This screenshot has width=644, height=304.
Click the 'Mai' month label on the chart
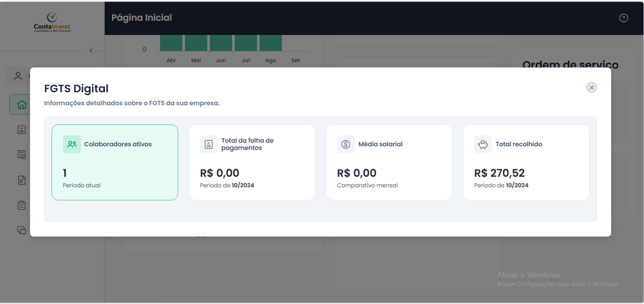196,60
